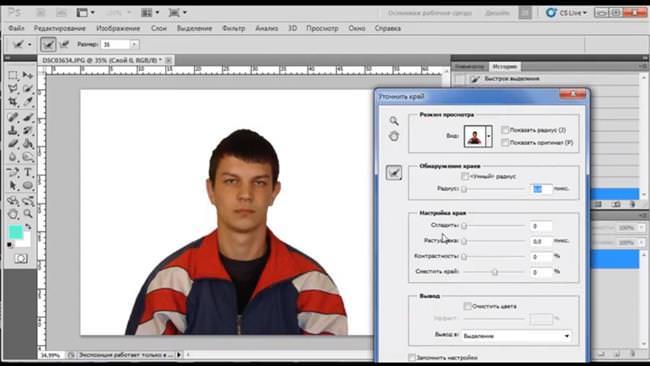The height and width of the screenshot is (366, 650).
Task: Toggle subtract from selection mode in options bar
Action: coord(64,44)
